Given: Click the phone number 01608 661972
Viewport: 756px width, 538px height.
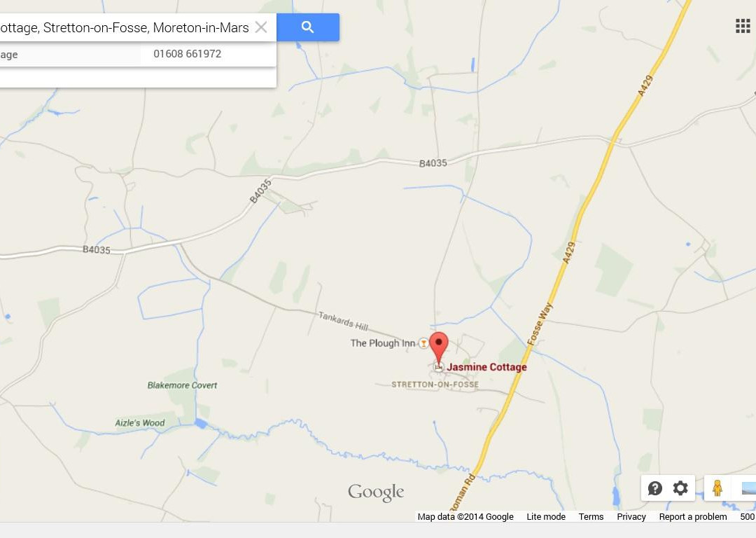Looking at the screenshot, I should click(x=187, y=53).
